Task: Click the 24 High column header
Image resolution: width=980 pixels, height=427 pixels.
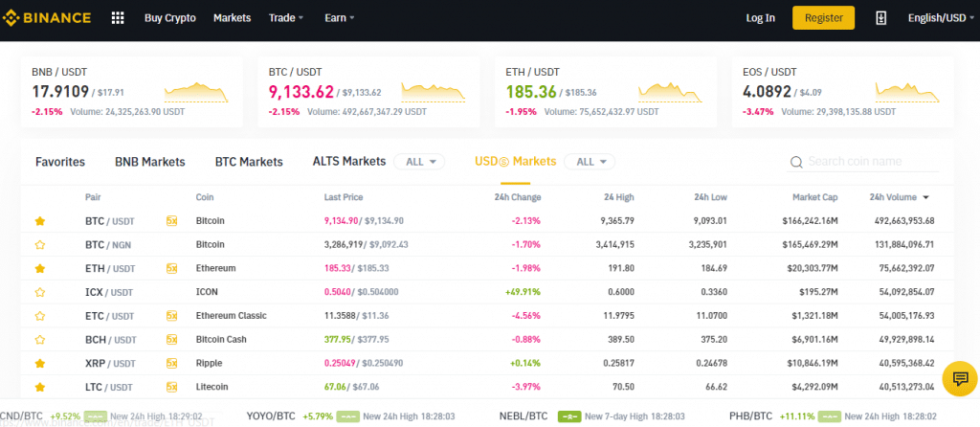Action: coord(619,197)
